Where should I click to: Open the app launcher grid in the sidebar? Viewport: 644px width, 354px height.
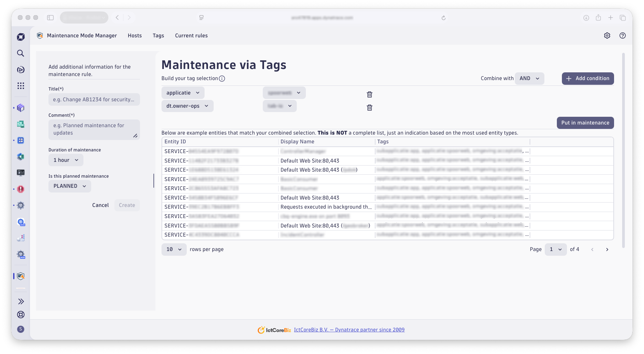pos(21,86)
